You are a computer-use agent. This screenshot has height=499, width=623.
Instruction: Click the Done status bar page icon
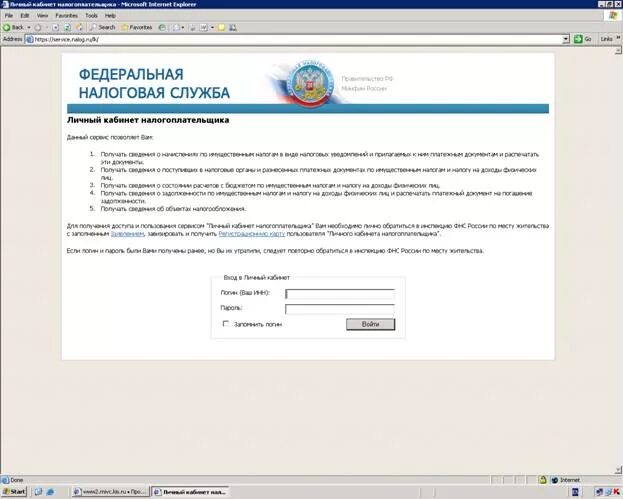(x=6, y=480)
